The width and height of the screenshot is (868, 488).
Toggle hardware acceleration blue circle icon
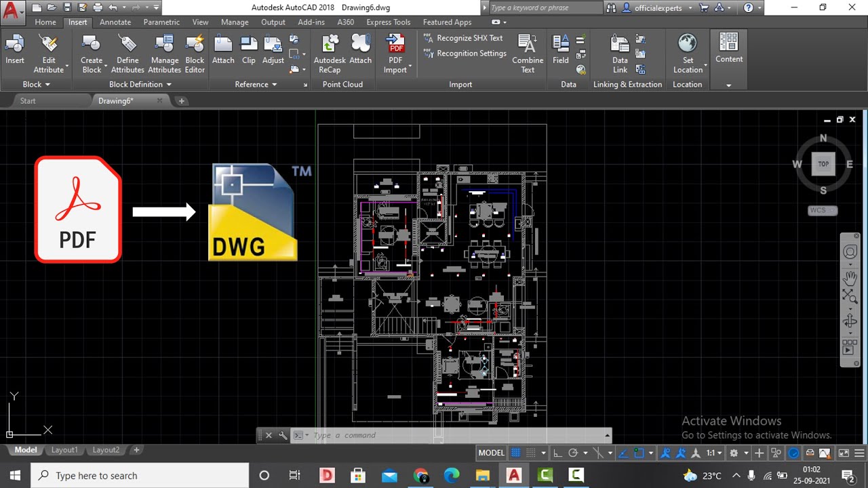tap(793, 453)
